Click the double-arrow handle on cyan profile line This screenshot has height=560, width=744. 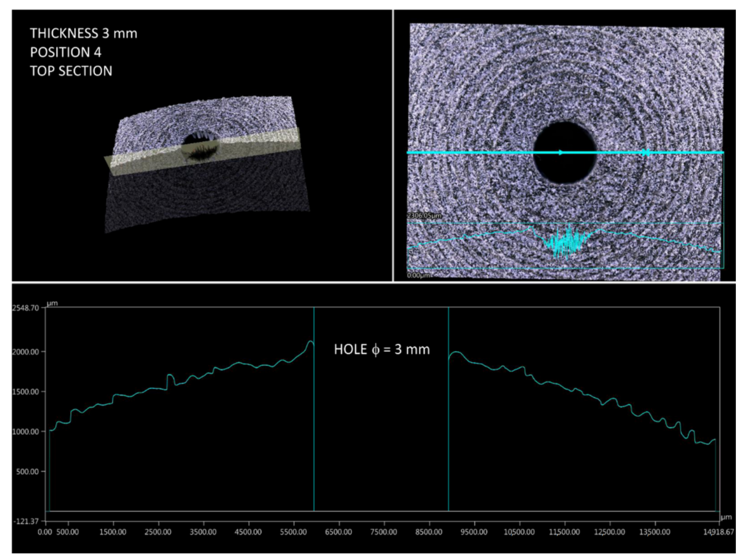646,153
